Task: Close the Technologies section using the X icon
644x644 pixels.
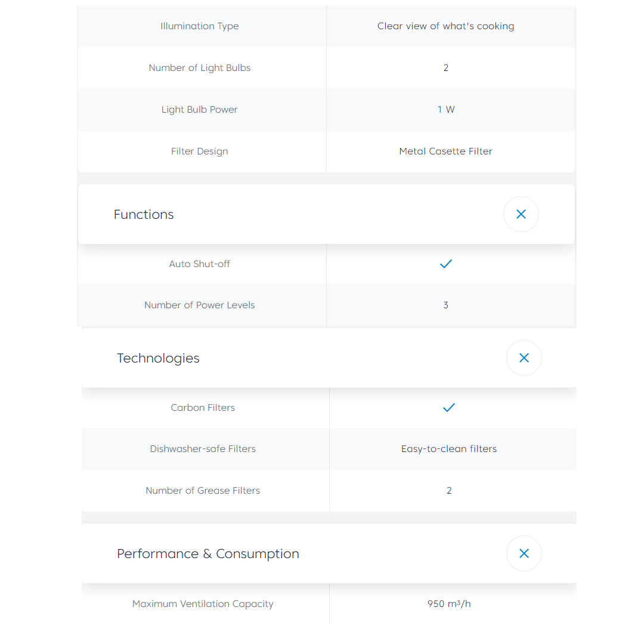Action: (524, 358)
